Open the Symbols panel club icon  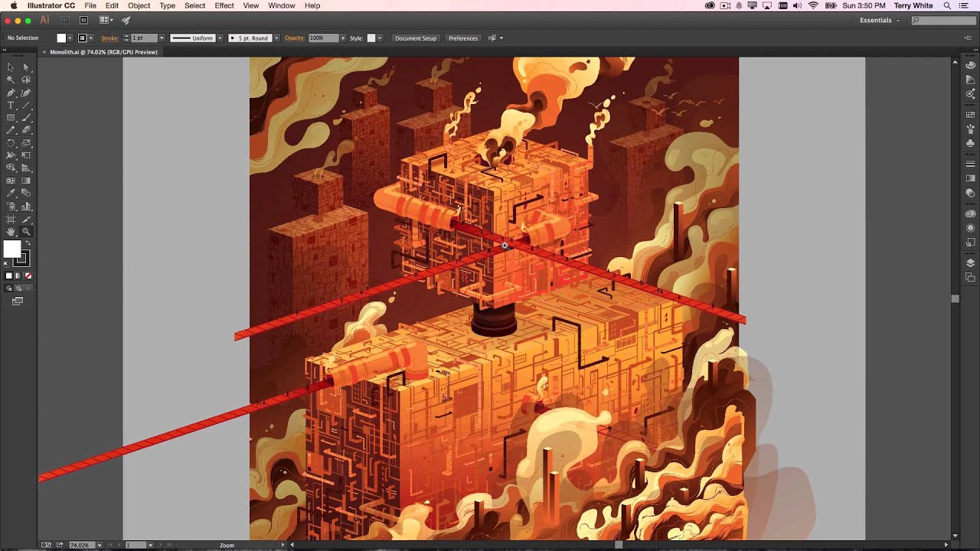970,143
